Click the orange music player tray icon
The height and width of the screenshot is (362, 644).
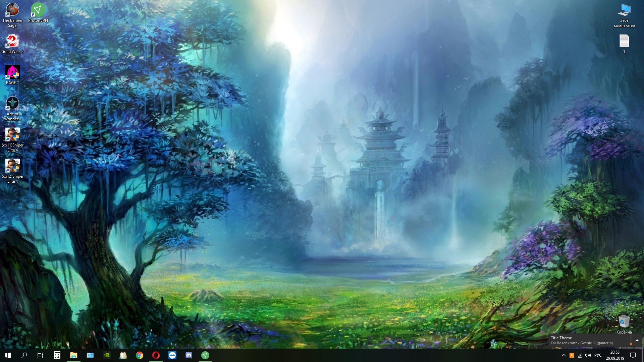pyautogui.click(x=572, y=355)
